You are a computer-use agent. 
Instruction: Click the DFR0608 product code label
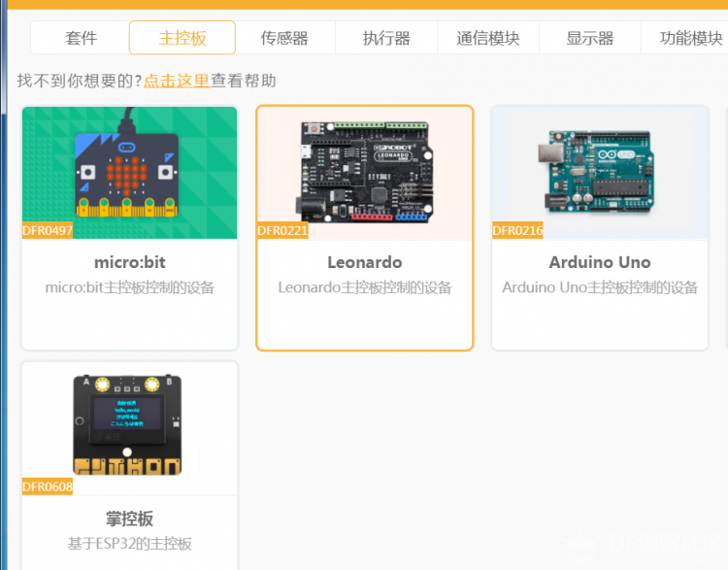(48, 486)
